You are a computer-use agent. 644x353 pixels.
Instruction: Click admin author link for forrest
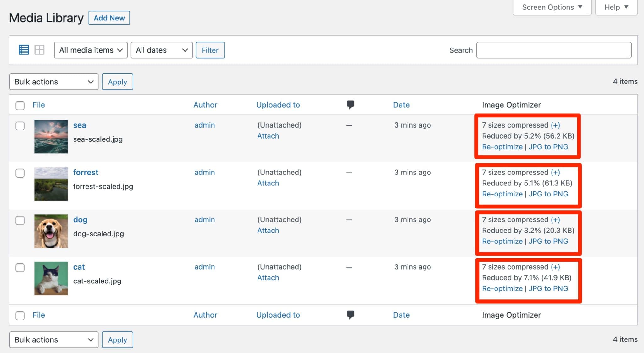coord(205,172)
